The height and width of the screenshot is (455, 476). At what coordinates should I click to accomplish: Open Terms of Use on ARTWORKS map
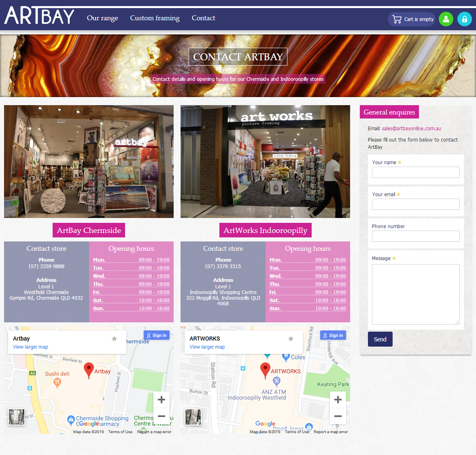pos(297,432)
